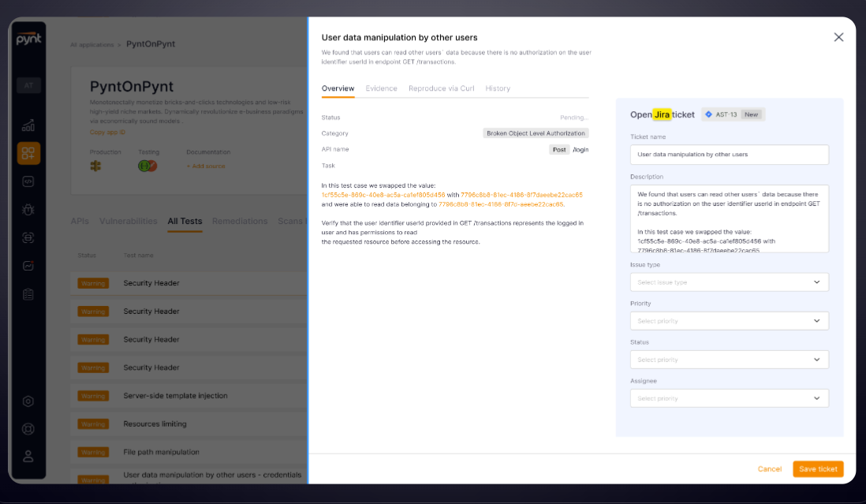
Task: Click Cancel to discard the Jira ticket
Action: coord(770,469)
